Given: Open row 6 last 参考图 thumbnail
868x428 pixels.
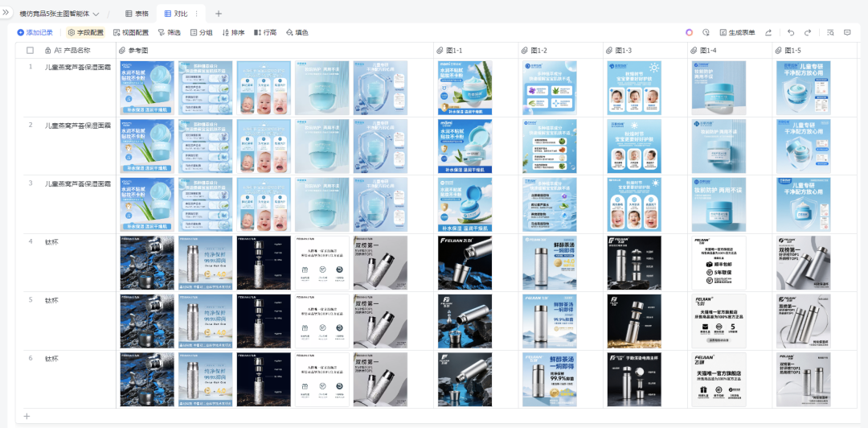Looking at the screenshot, I should point(380,379).
